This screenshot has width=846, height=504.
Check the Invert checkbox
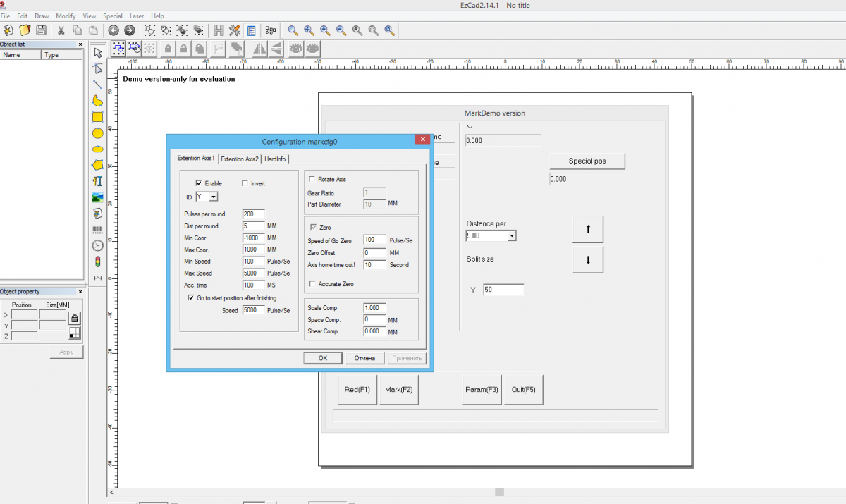pyautogui.click(x=245, y=183)
